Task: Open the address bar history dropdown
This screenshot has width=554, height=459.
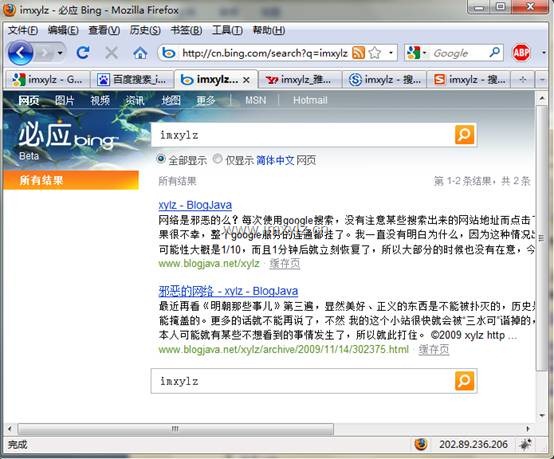Action: (x=391, y=53)
